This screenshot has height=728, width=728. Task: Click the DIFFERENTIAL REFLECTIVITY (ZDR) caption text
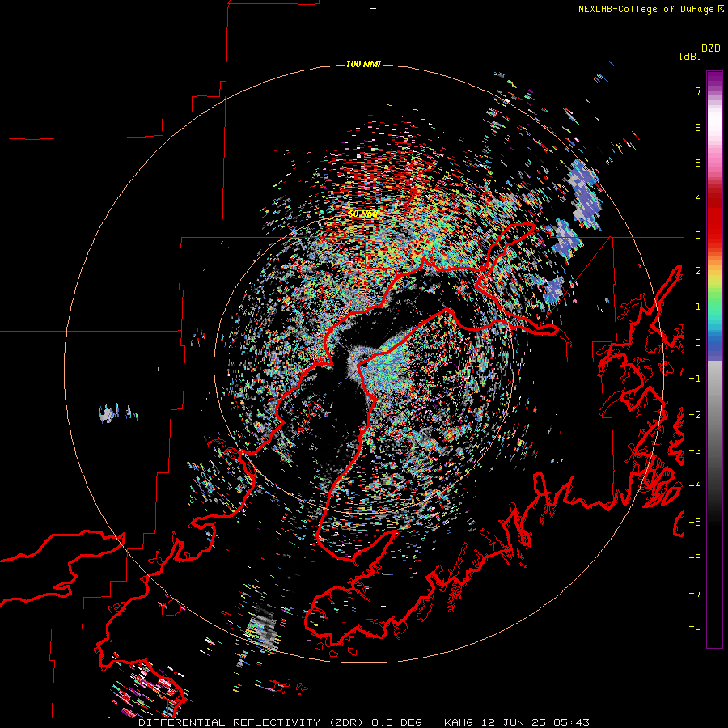tap(252, 722)
